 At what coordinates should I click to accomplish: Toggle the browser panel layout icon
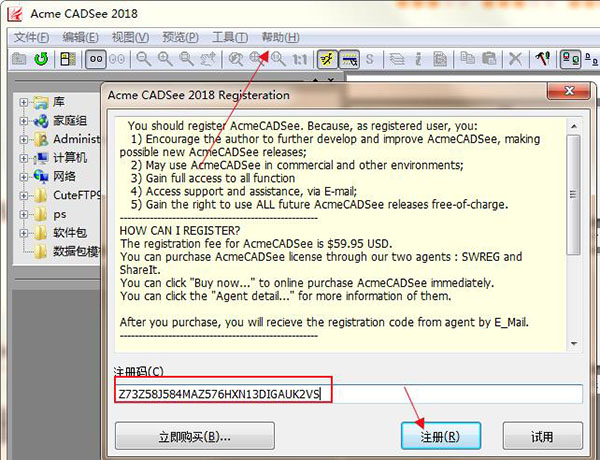tap(68, 59)
